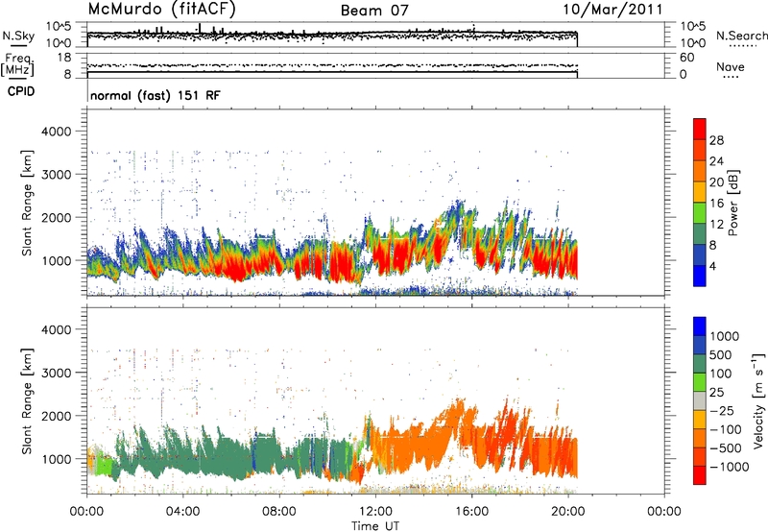Click the '12' label on the power color bar
768x532 pixels.
[716, 225]
